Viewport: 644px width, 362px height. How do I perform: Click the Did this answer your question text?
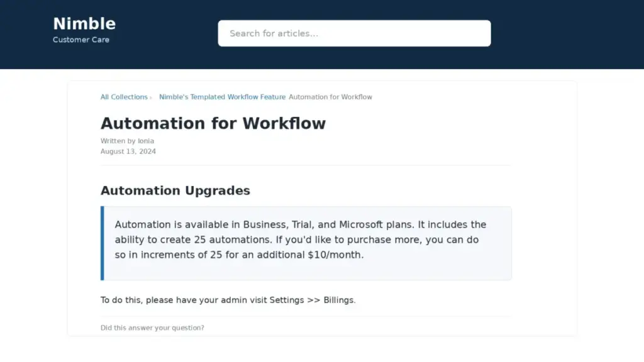pos(152,328)
